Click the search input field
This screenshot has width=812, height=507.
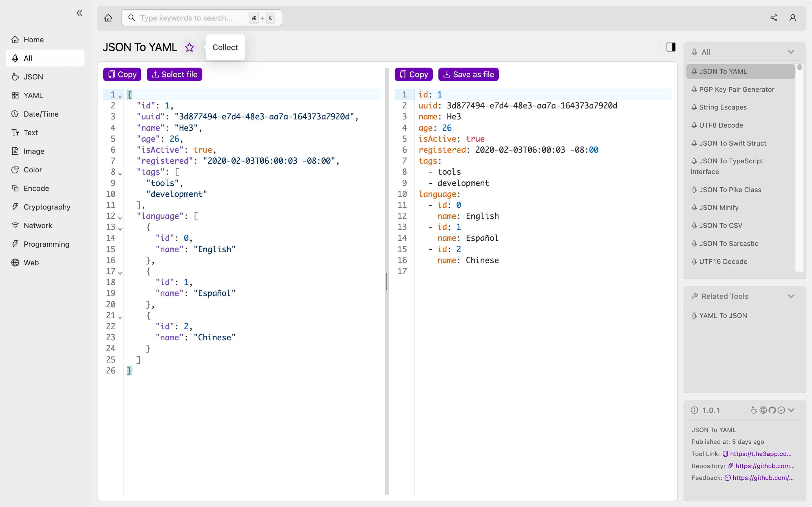pos(200,17)
